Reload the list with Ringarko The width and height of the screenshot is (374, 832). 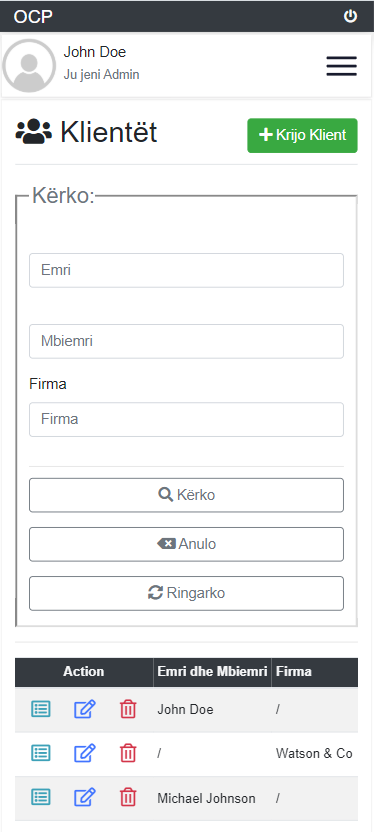click(186, 593)
